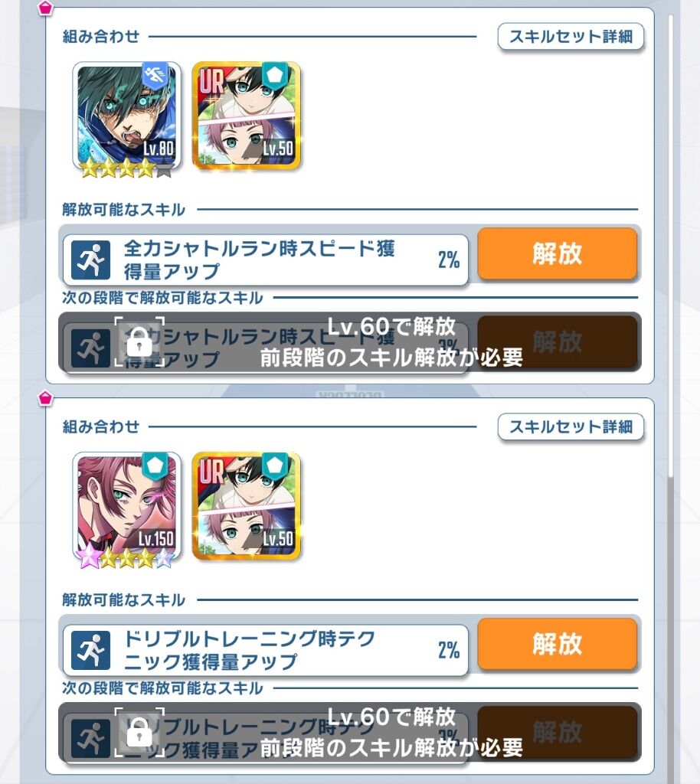
Task: Open スキルセット詳細 for the first combination
Action: click(x=571, y=37)
